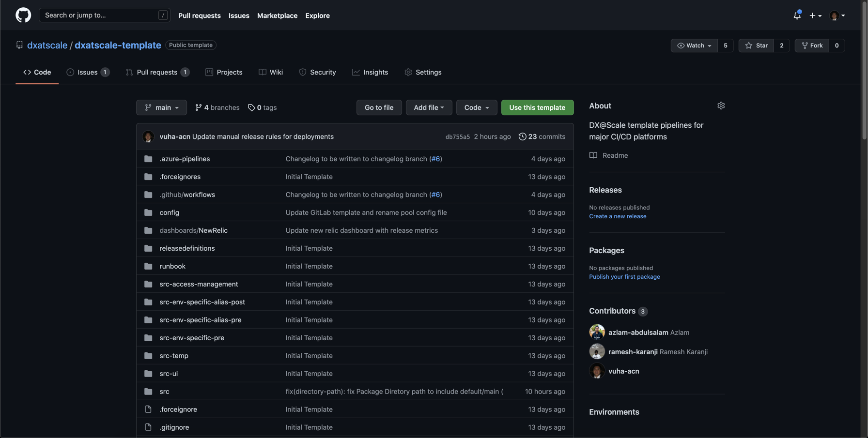Click Go to file button
Viewport: 868px width, 438px height.
point(379,107)
